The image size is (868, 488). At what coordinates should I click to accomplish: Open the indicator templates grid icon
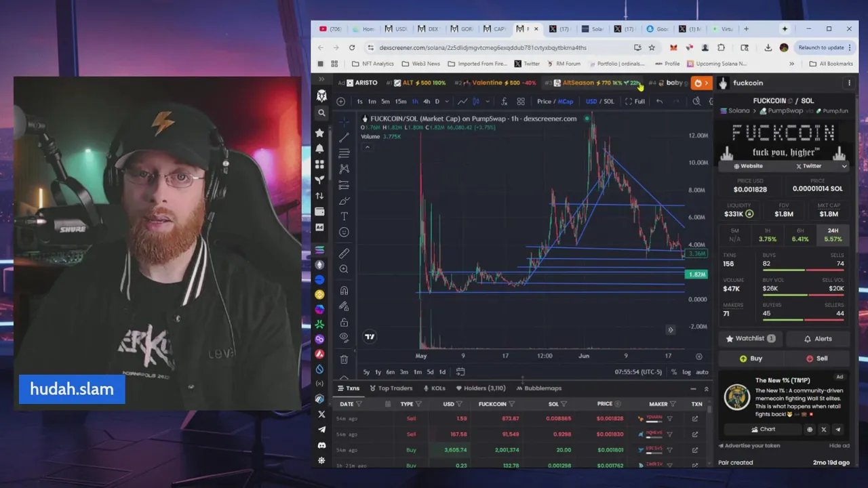521,102
